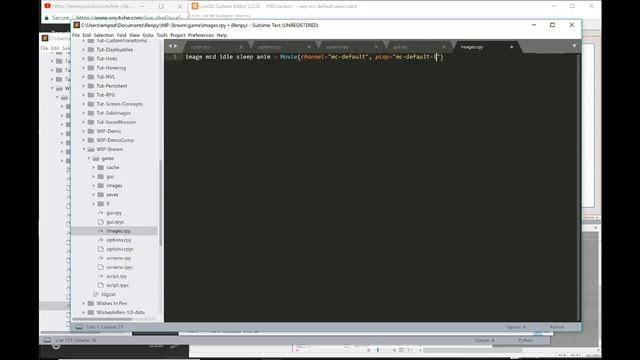The image size is (640, 360).
Task: Expand the Tut-Displayables folder arrow
Action: (x=84, y=49)
